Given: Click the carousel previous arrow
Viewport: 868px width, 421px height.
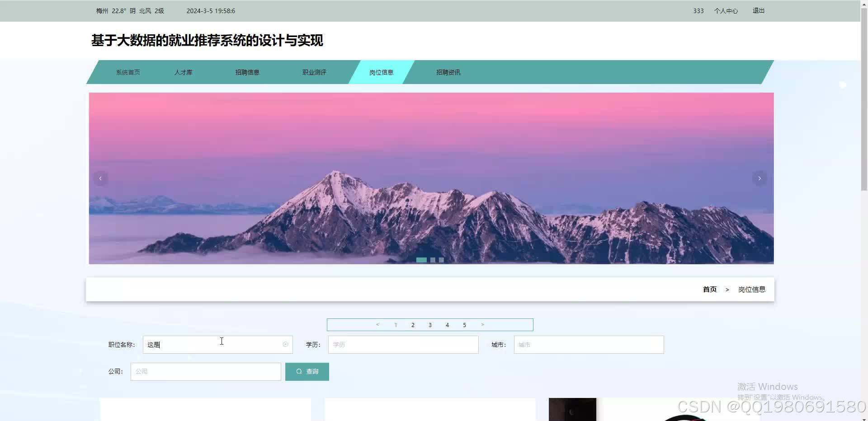Looking at the screenshot, I should [x=100, y=178].
